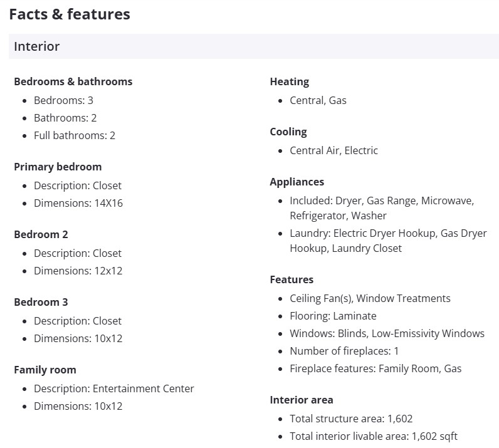Screen dimensions: 499x448
Task: Click the Primary bedroom subheading
Action: tap(58, 167)
